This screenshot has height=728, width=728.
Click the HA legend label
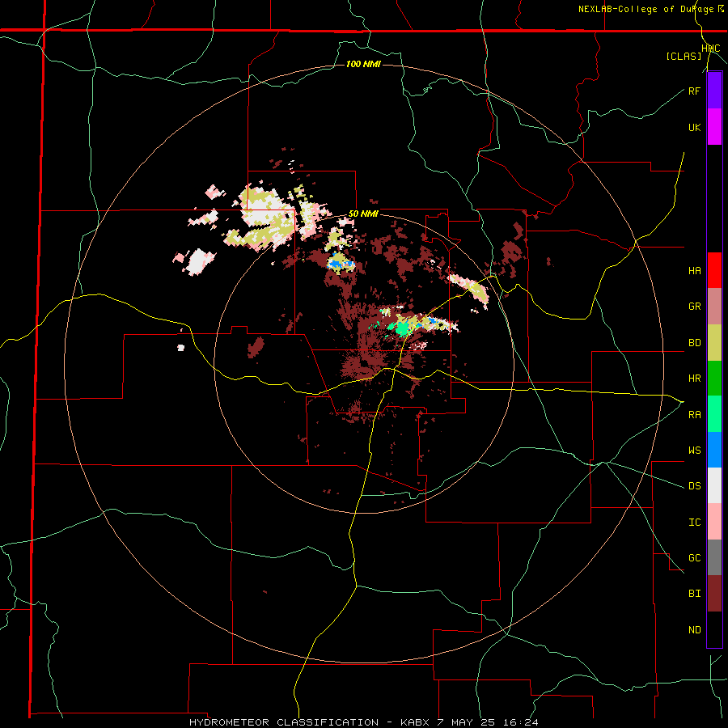pyautogui.click(x=695, y=271)
